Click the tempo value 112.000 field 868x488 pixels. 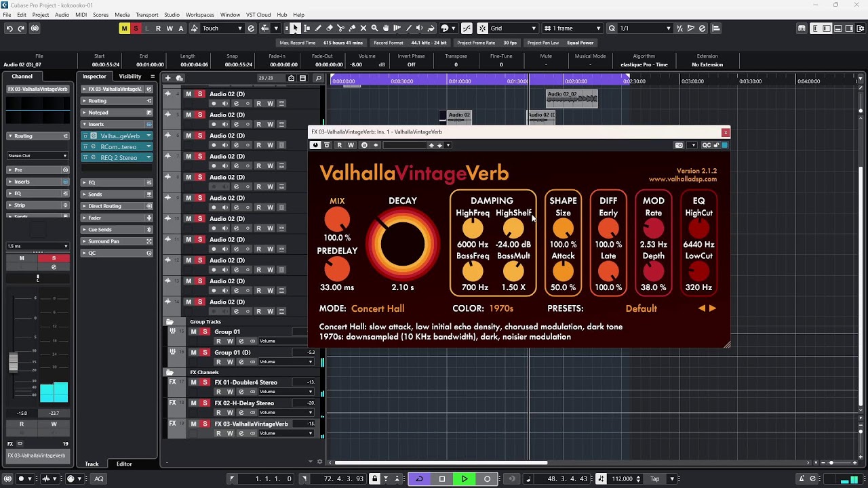[x=623, y=479]
